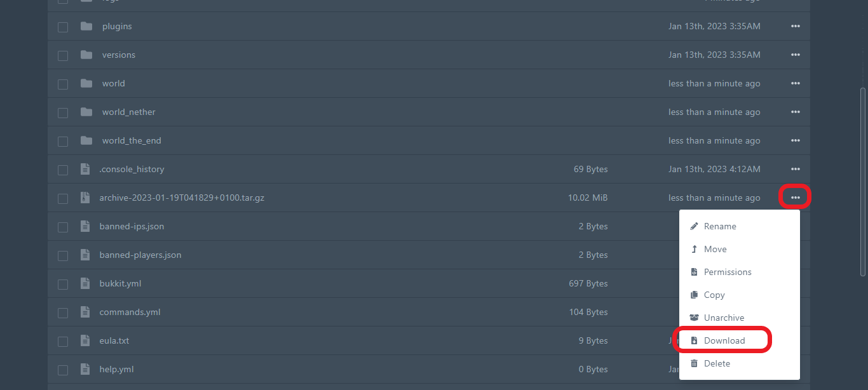The image size is (868, 390).
Task: Click the trash icon beside Delete
Action: pos(694,363)
